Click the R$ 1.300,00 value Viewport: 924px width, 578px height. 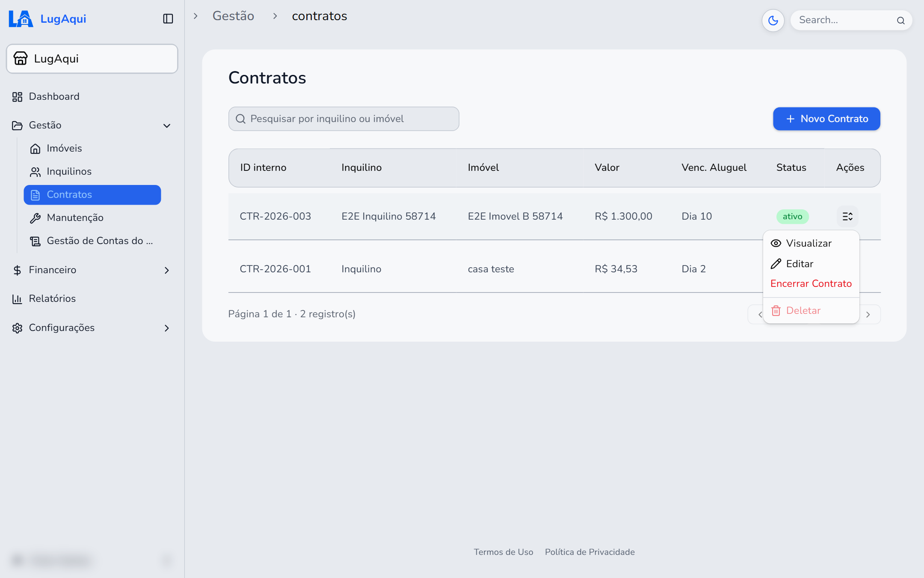[623, 216]
